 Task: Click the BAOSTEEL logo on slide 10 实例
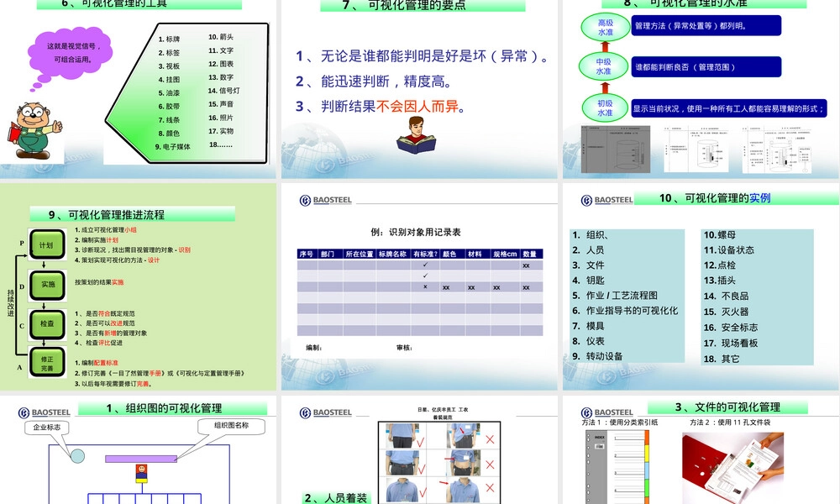pos(607,200)
